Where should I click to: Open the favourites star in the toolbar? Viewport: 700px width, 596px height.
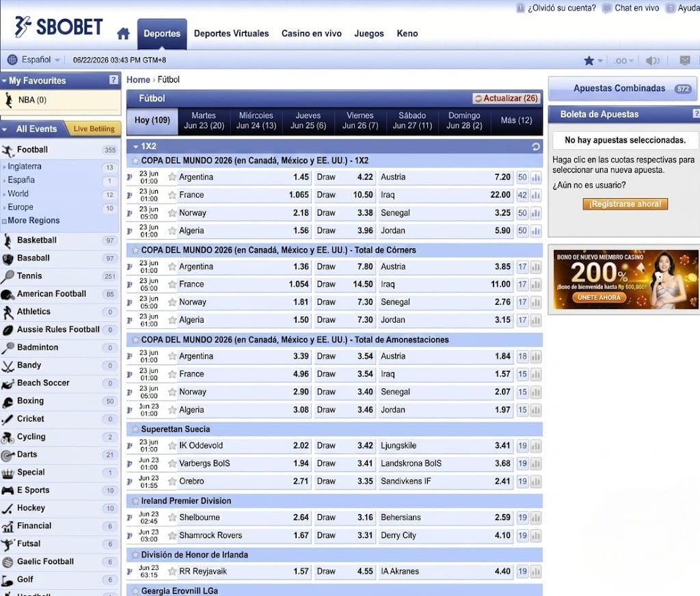589,60
